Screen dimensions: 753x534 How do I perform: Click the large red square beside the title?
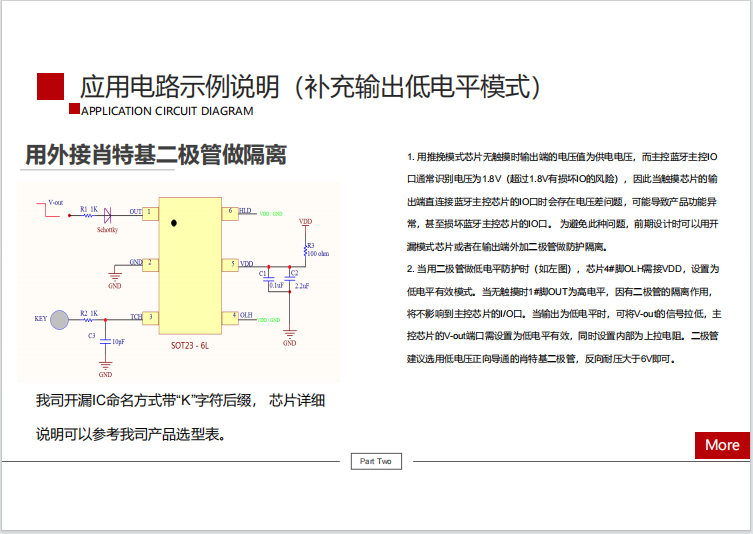(x=50, y=87)
